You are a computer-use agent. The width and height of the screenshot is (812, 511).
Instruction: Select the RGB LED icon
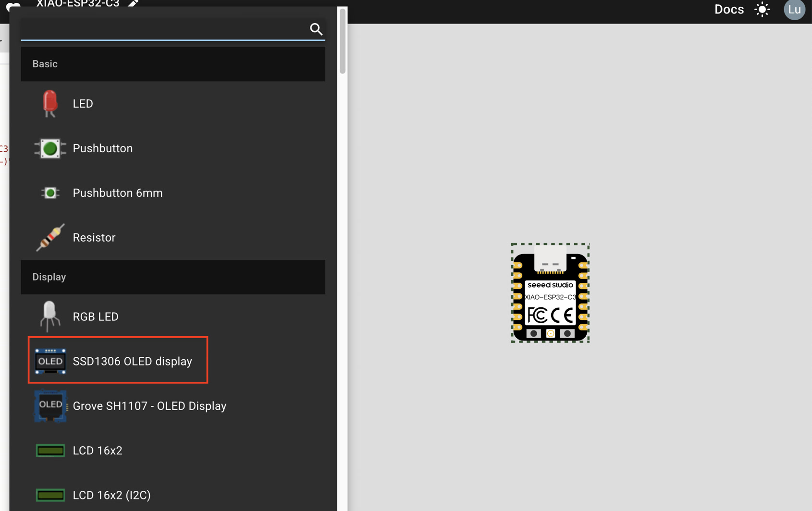[x=50, y=316]
